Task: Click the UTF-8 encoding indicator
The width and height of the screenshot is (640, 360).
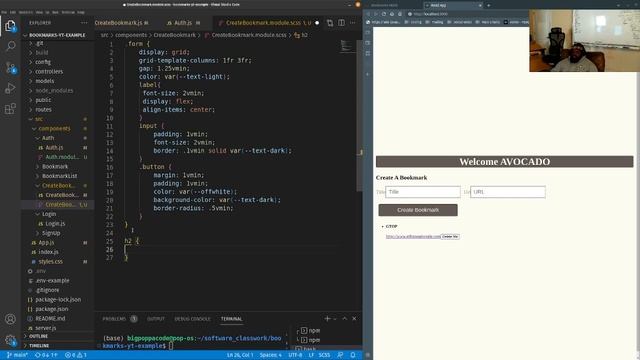Action: point(295,355)
